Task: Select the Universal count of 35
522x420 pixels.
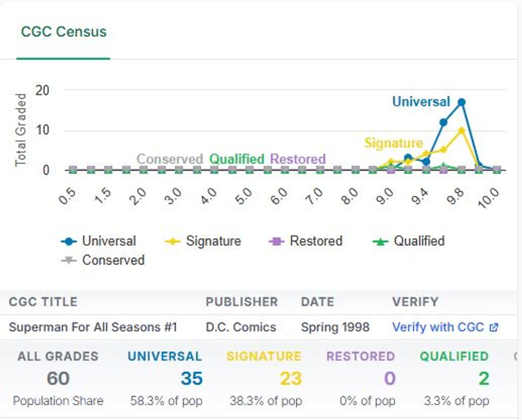Action: 192,378
